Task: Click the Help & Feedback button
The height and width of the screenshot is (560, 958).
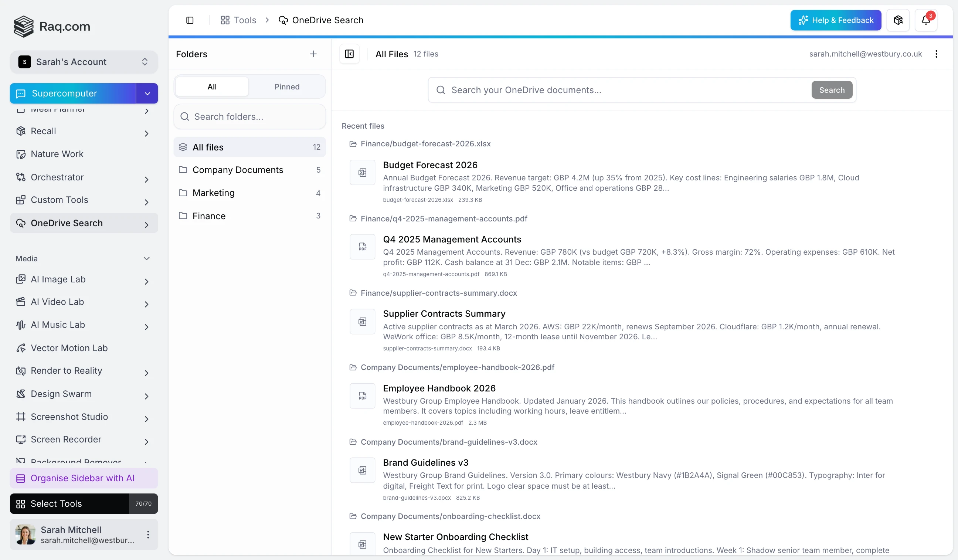Action: coord(835,20)
